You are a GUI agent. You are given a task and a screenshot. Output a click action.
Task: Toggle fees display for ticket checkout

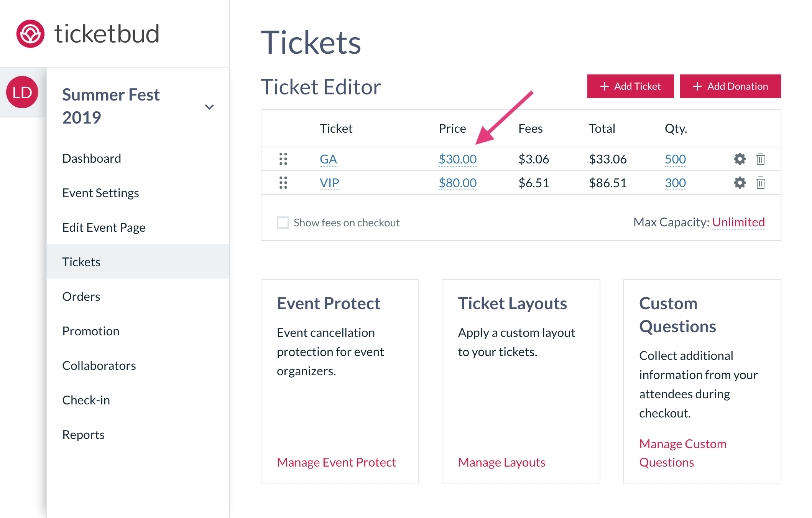[x=283, y=223]
